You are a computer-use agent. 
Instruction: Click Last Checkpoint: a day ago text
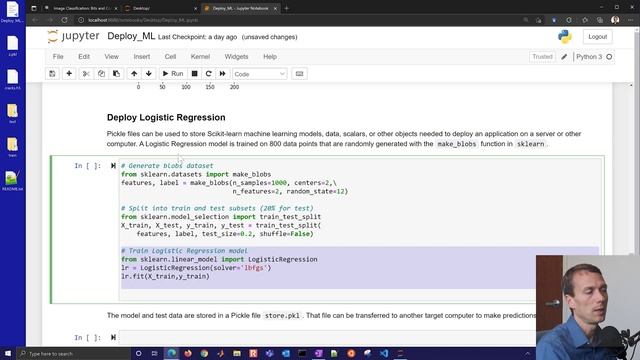click(x=197, y=37)
